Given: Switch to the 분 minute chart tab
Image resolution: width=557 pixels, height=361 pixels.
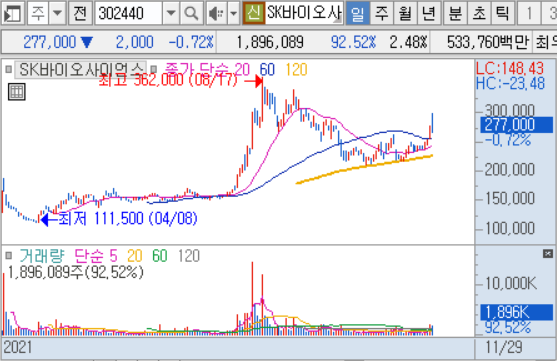Looking at the screenshot, I should click(455, 14).
